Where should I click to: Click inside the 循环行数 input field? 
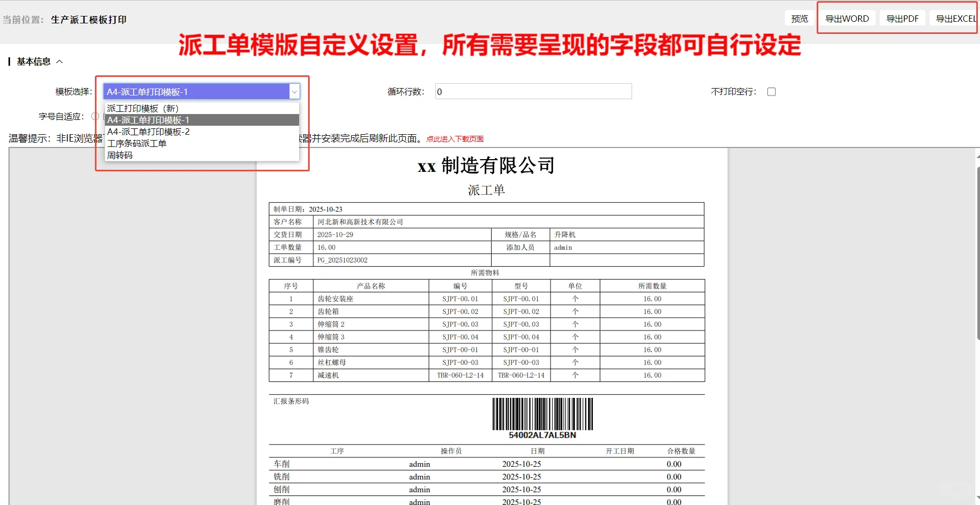532,91
